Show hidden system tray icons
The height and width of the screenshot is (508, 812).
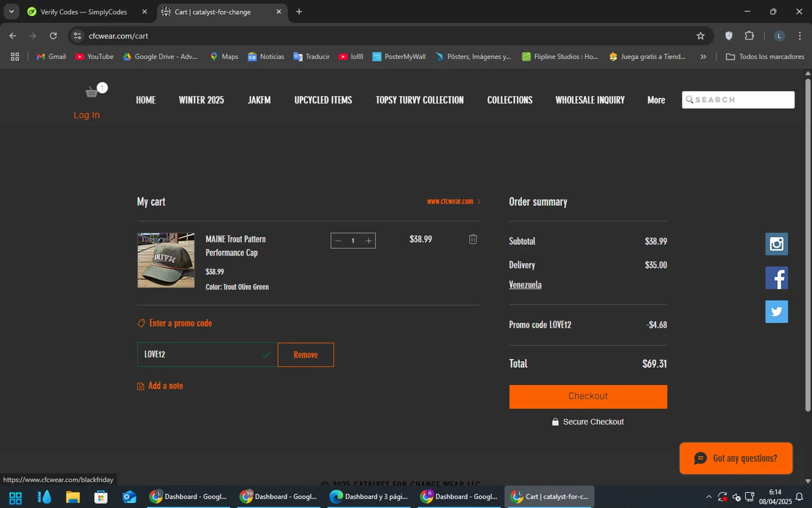709,497
